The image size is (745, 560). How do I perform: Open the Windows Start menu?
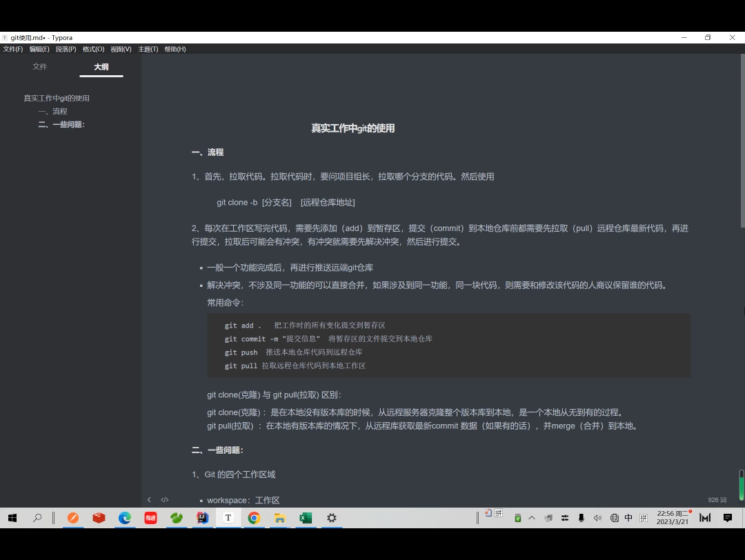[x=12, y=518]
